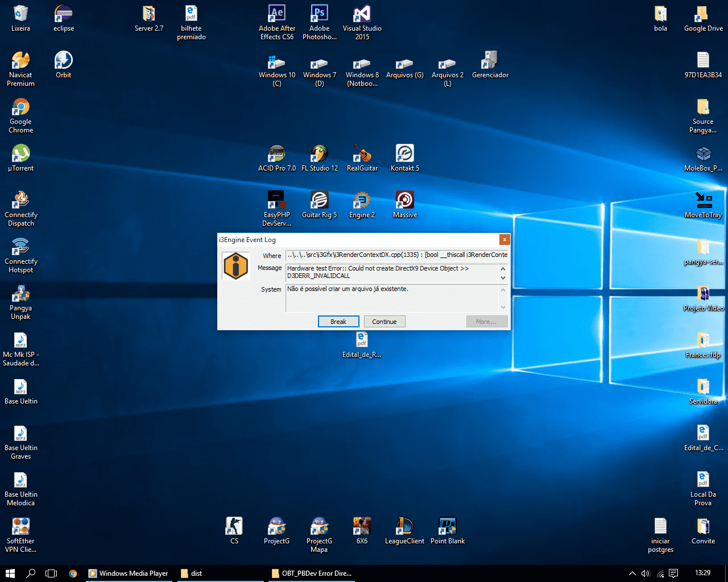The width and height of the screenshot is (728, 582).
Task: Select the Visual Studio 2015 shortcut
Action: tap(362, 23)
